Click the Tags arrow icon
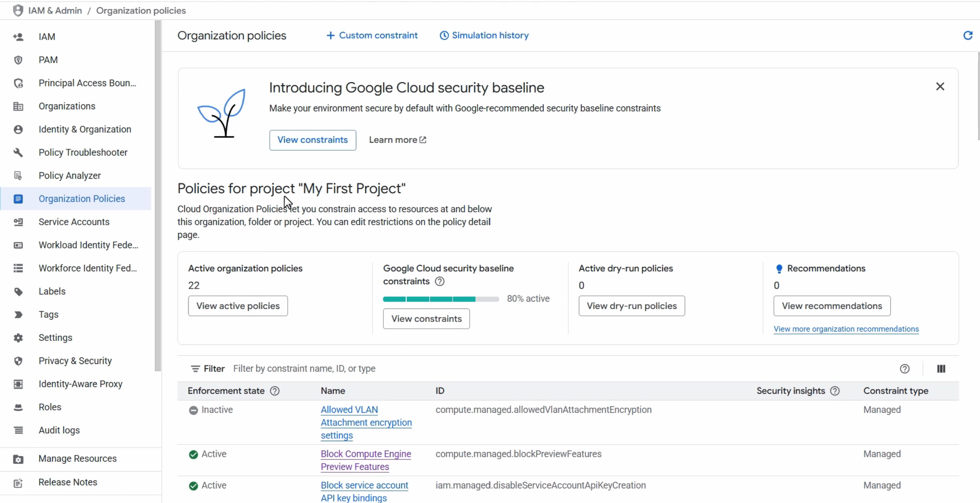Screen dimensions: 980x503 18,315
